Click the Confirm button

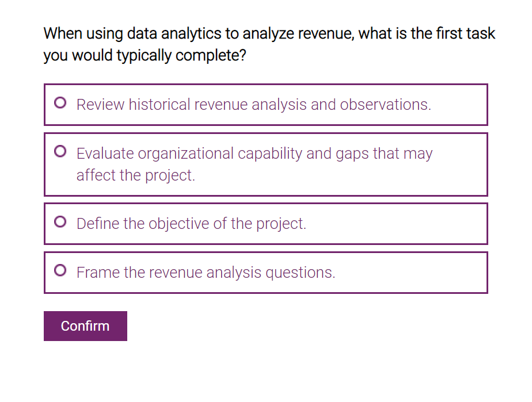click(85, 326)
